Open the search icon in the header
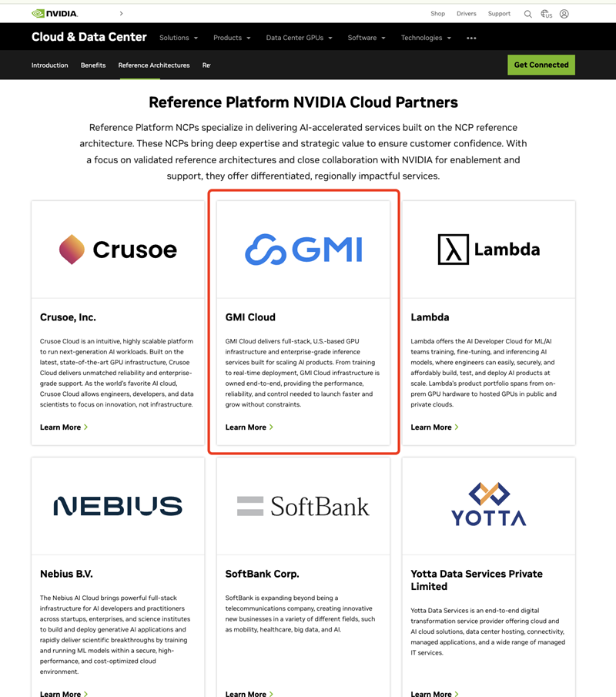Image resolution: width=616 pixels, height=697 pixels. [x=527, y=13]
